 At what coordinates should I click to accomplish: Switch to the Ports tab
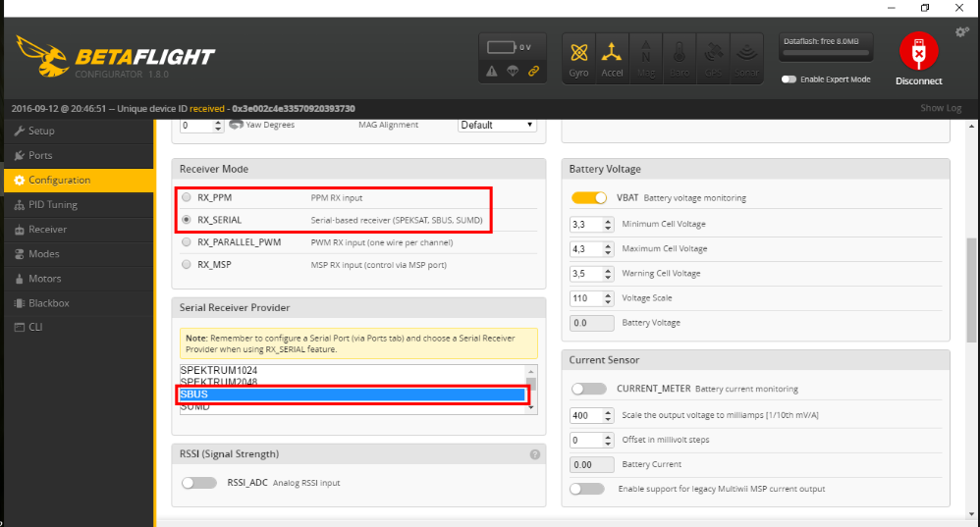point(40,155)
